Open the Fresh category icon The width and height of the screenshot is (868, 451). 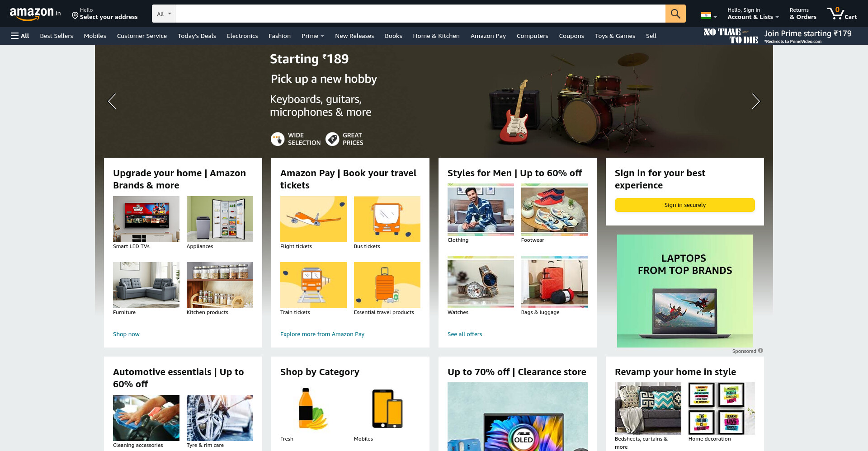click(x=313, y=409)
